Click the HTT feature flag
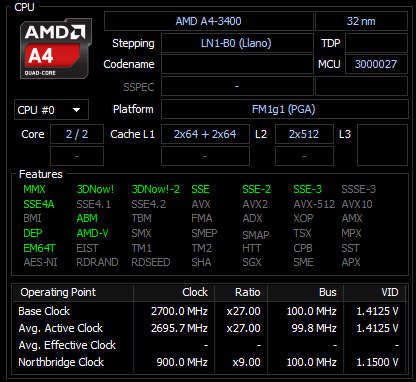This screenshot has height=382, width=416. coord(252,248)
